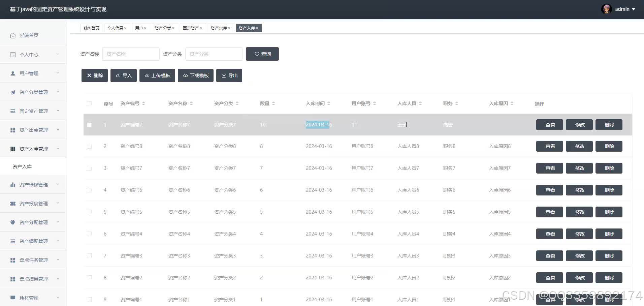This screenshot has width=644, height=306.
Task: Click the 上传模板 button
Action: point(157,75)
